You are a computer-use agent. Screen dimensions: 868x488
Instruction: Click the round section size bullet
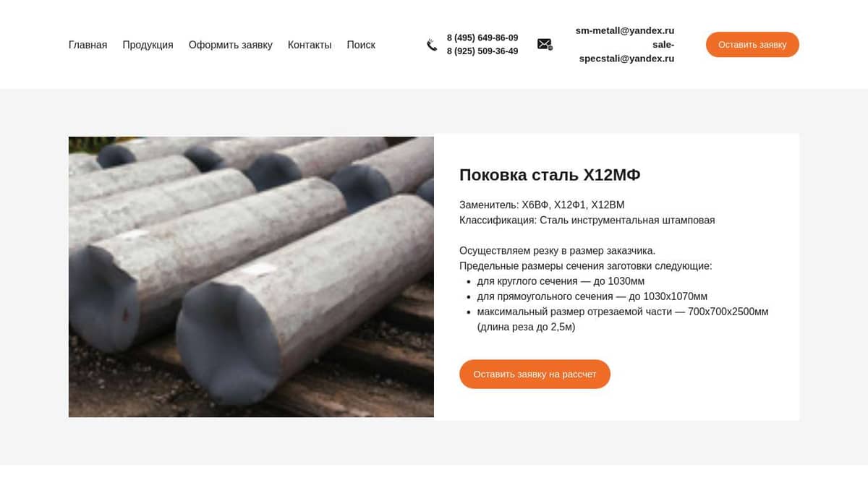click(x=561, y=281)
